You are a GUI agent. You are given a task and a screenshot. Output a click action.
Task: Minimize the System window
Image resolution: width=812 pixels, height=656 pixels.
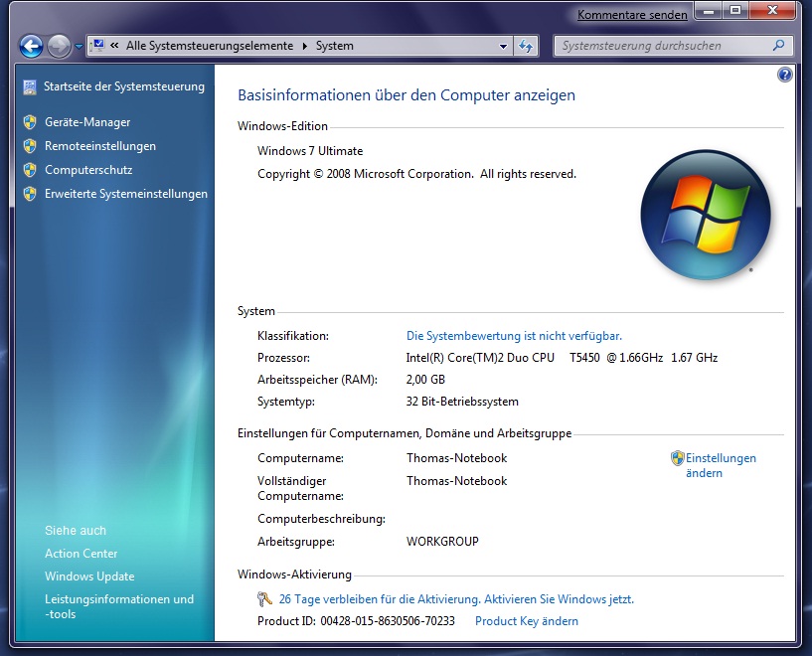click(x=708, y=11)
